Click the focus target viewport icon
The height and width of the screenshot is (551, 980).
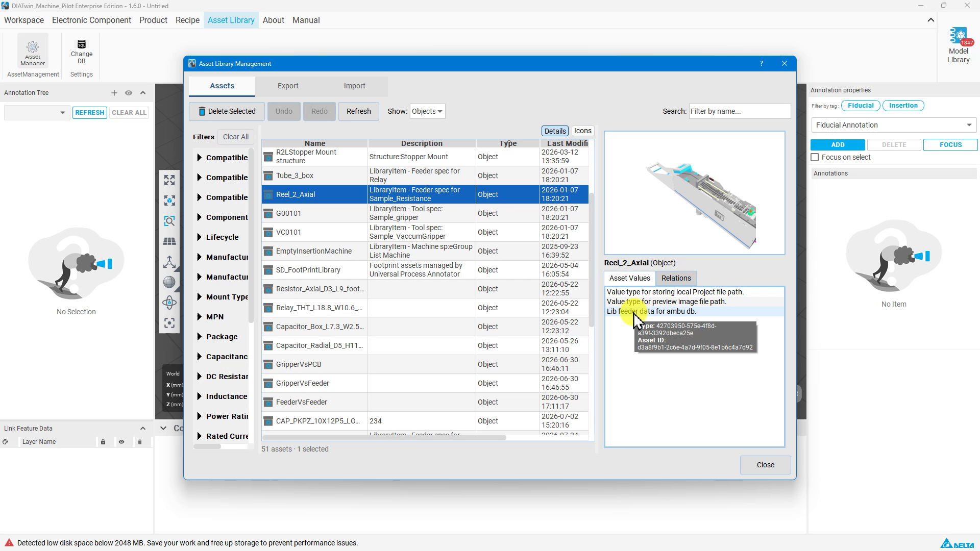169,323
